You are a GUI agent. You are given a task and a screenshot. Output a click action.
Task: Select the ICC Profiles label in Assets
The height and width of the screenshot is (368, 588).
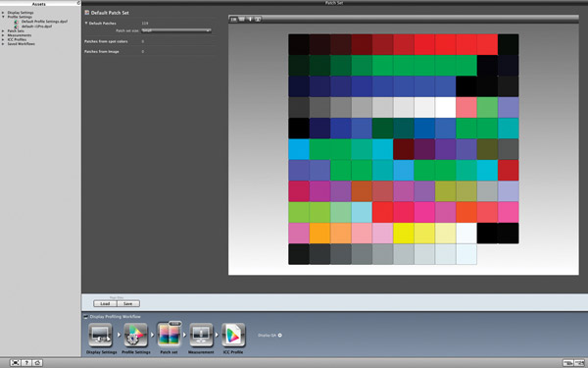17,39
